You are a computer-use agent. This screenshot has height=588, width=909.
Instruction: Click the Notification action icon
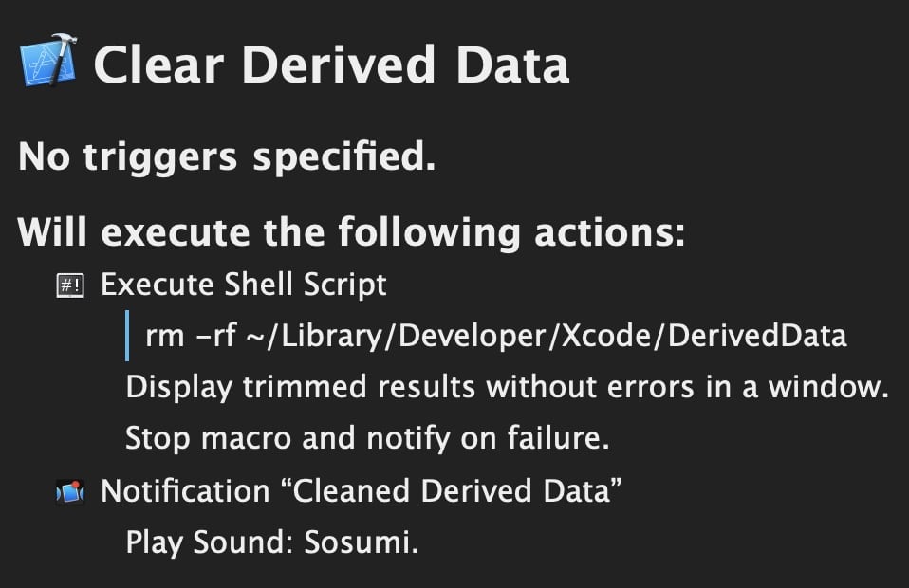click(70, 491)
